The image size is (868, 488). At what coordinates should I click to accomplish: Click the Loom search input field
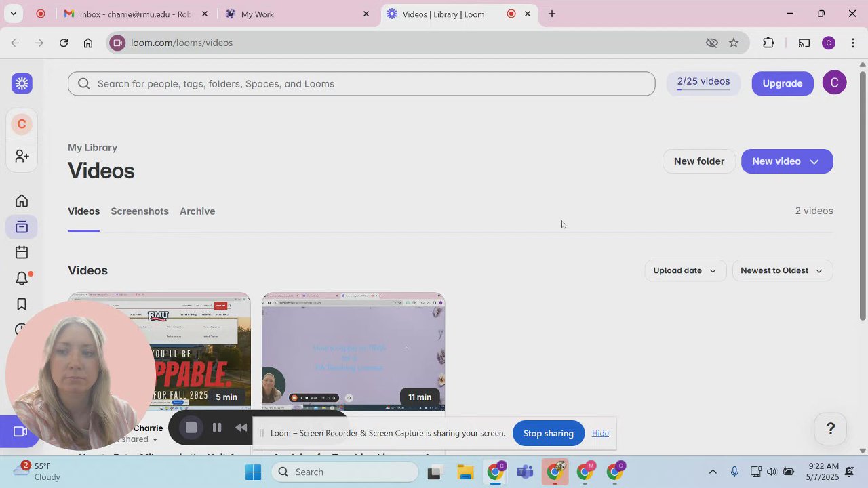[x=361, y=83]
